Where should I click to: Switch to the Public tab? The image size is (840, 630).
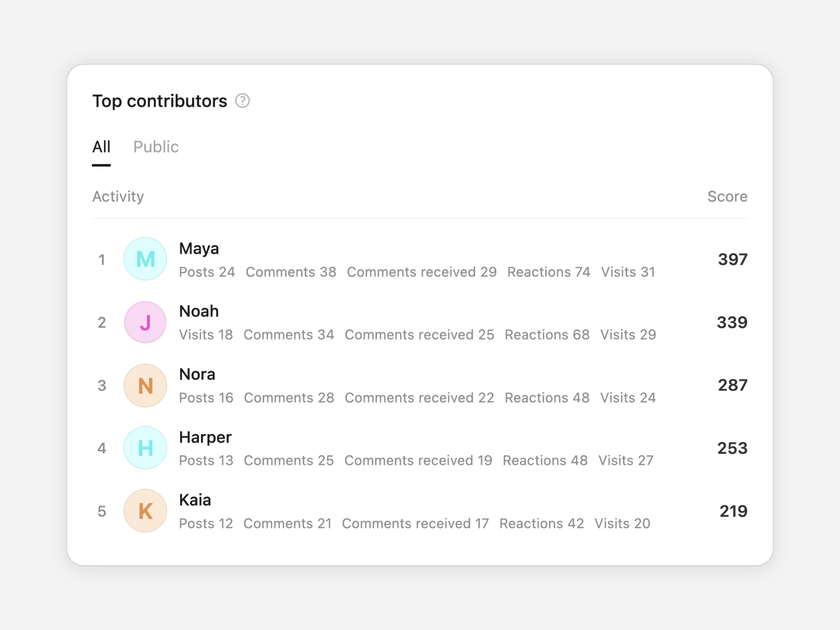(156, 147)
